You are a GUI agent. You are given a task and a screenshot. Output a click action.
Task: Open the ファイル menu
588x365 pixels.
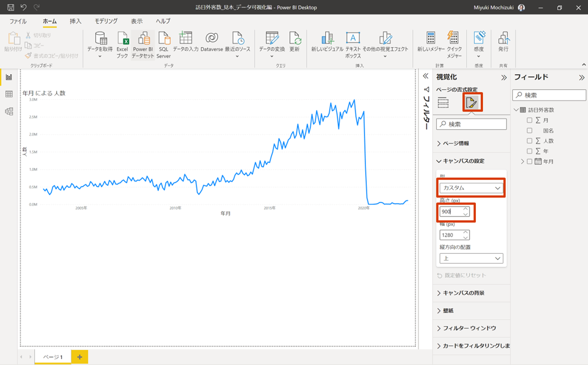click(18, 21)
